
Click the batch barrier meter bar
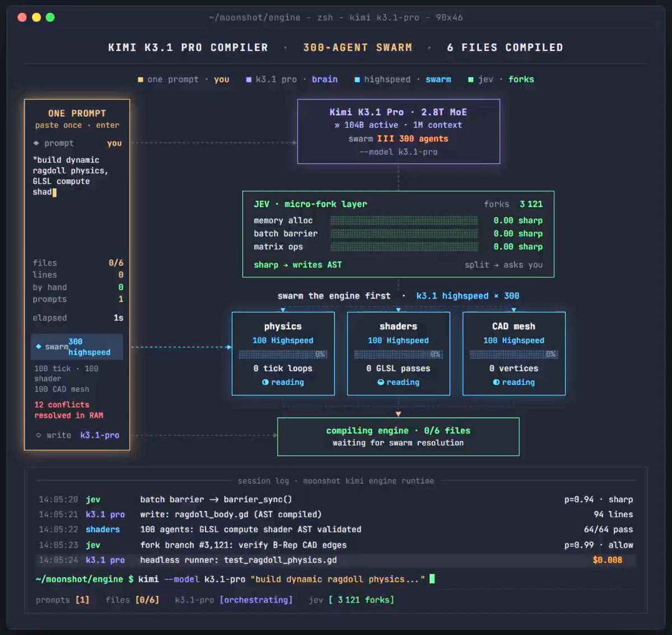click(404, 234)
